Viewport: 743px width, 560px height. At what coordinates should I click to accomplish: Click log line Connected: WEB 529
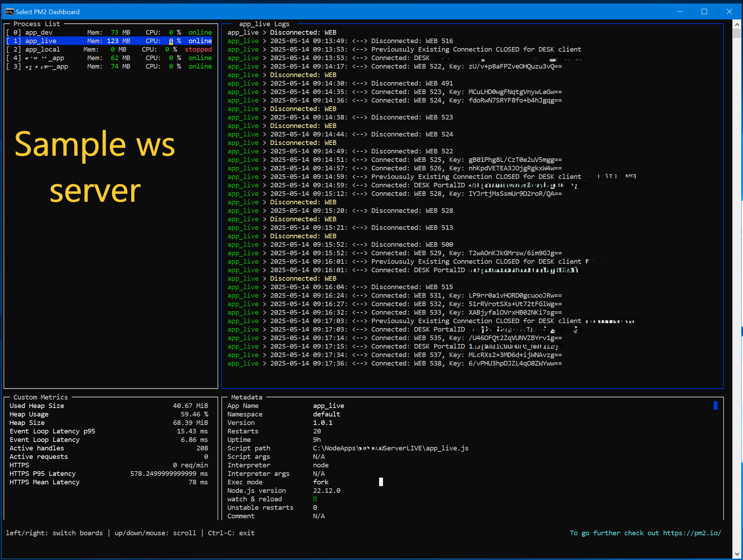click(395, 253)
